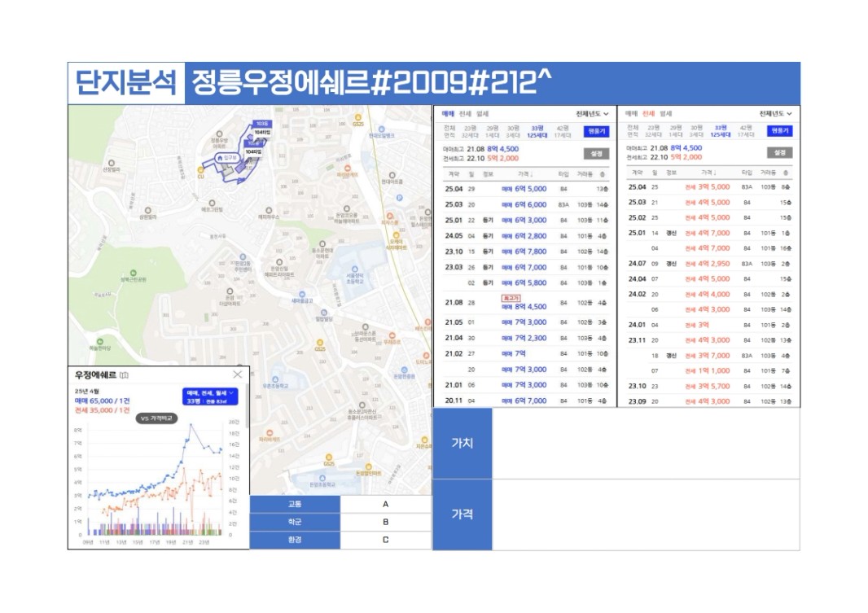Click the blue 평 button in left panel
This screenshot has height=613, width=868.
coord(596,132)
